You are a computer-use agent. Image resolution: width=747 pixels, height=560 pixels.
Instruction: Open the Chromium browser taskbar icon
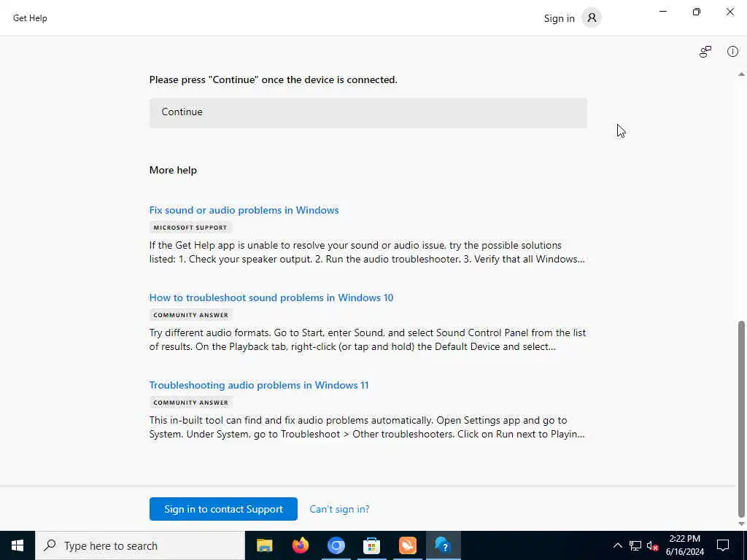click(x=336, y=545)
